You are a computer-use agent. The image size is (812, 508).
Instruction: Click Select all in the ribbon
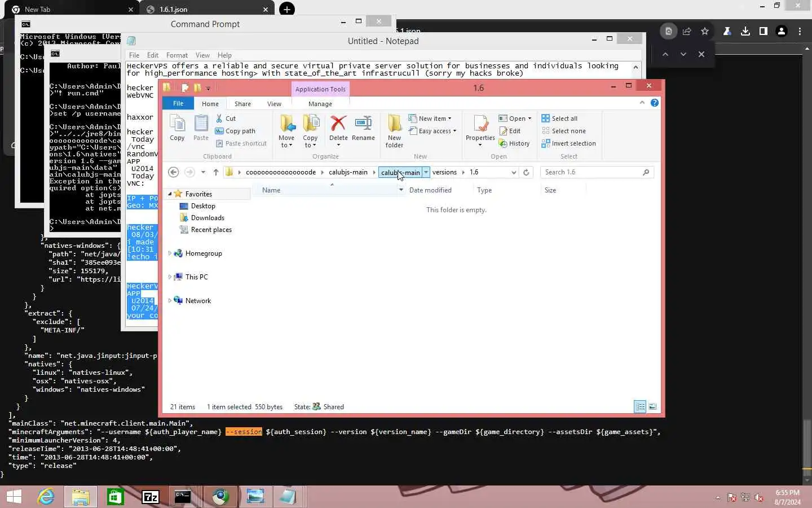pos(559,119)
